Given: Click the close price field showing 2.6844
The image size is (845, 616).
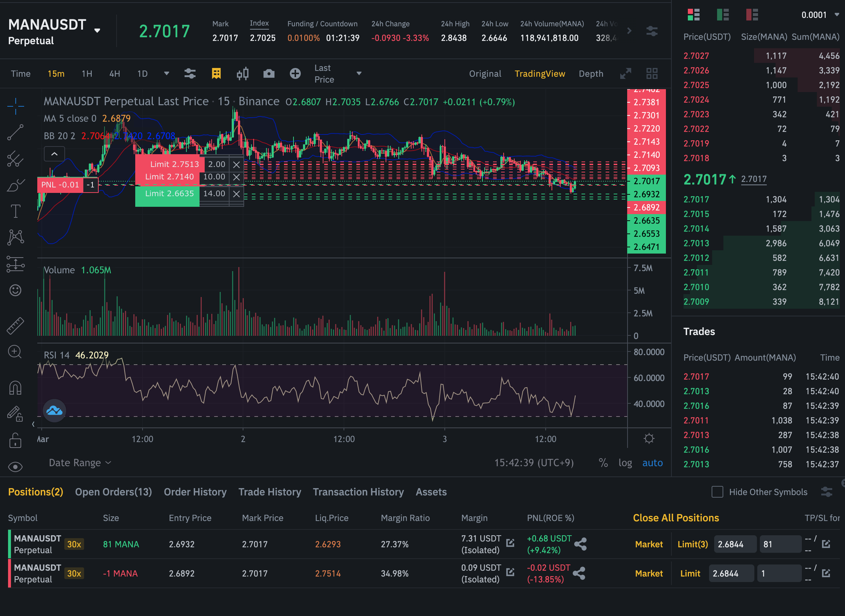Looking at the screenshot, I should pyautogui.click(x=735, y=544).
